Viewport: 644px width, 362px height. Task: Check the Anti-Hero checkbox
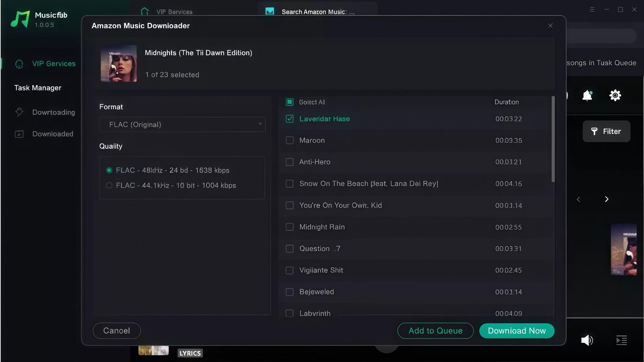point(290,162)
